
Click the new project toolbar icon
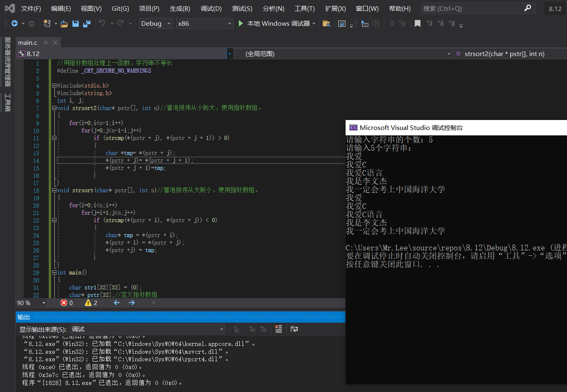pyautogui.click(x=47, y=24)
